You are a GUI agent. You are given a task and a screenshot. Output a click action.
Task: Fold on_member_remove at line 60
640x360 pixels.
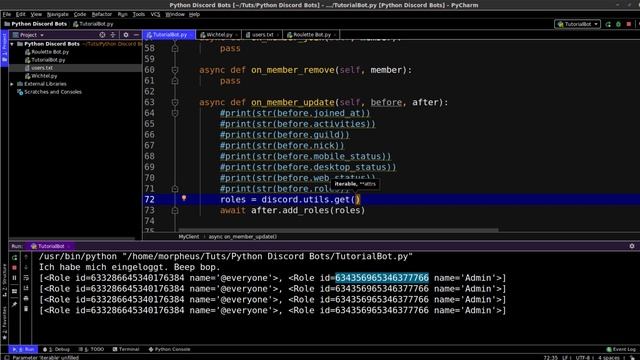pyautogui.click(x=175, y=70)
